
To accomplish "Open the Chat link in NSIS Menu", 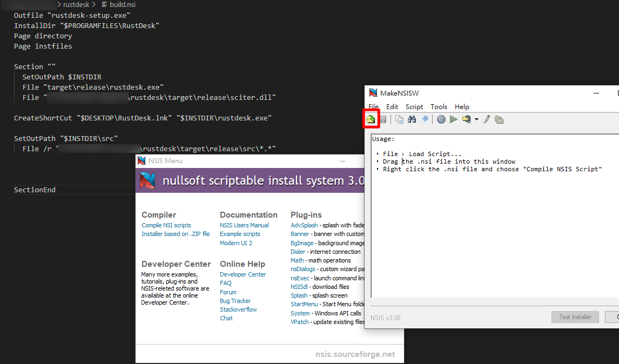I will pyautogui.click(x=226, y=318).
